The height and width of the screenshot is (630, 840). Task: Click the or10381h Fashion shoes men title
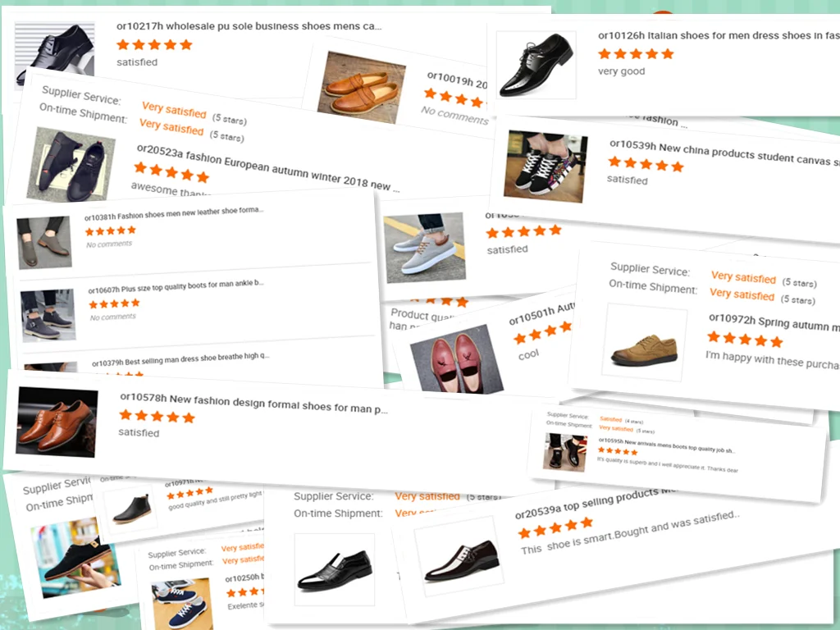click(x=174, y=213)
